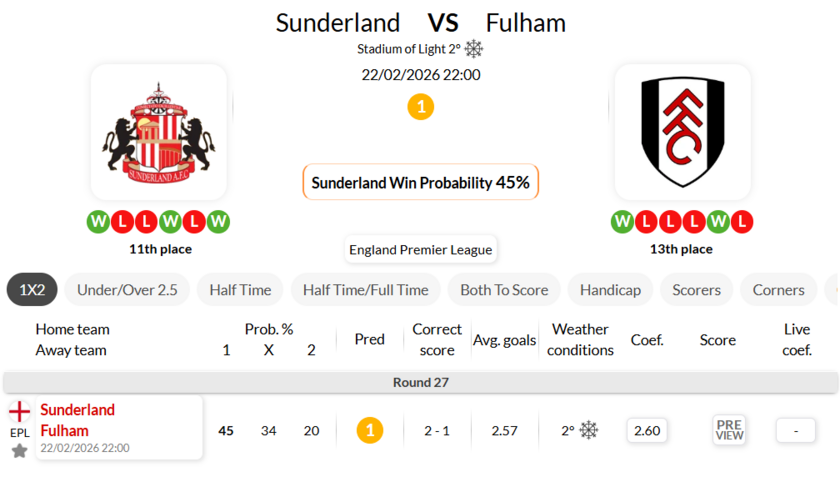Click the Fulham club crest

682,133
